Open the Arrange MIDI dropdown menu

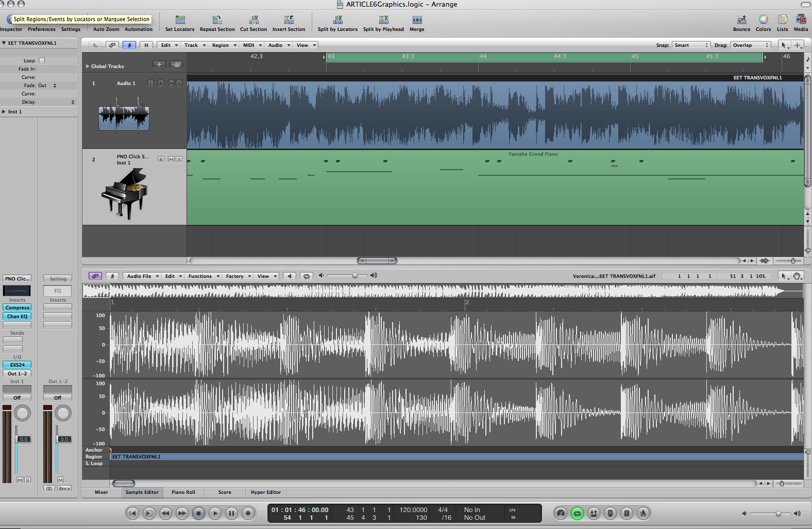(252, 45)
